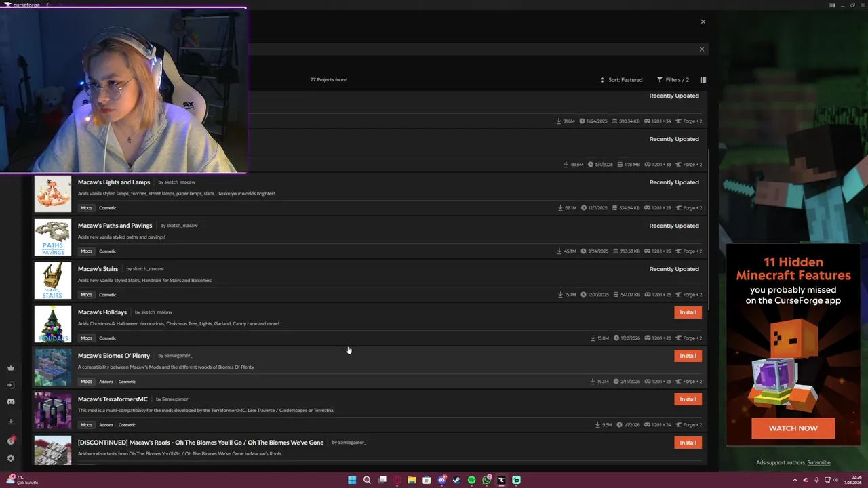Viewport: 868px width, 488px height.
Task: Open Macaw's Lights and Lamps thumbnail
Action: click(x=53, y=194)
